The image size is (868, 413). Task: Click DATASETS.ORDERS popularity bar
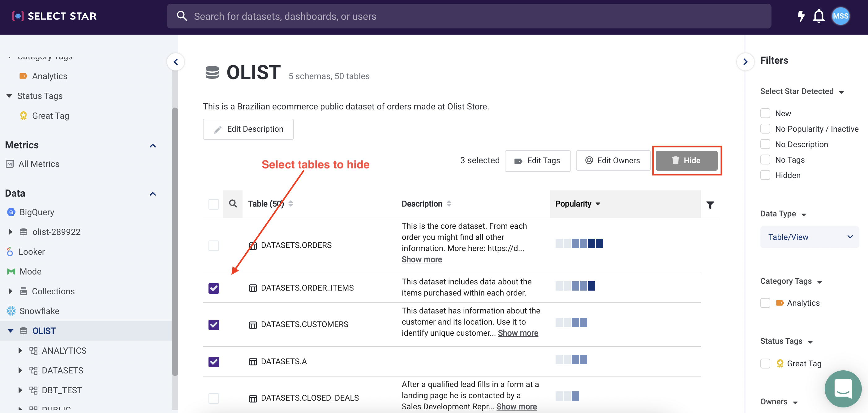pyautogui.click(x=579, y=243)
